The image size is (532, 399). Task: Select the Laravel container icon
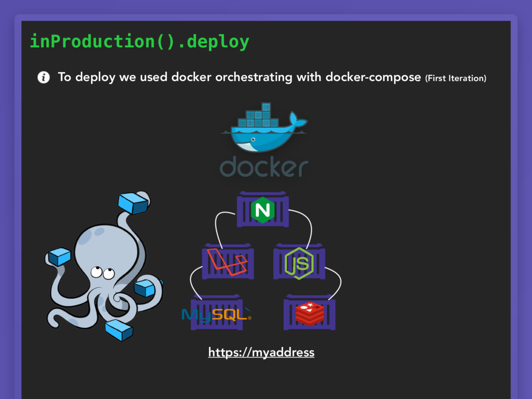[228, 262]
